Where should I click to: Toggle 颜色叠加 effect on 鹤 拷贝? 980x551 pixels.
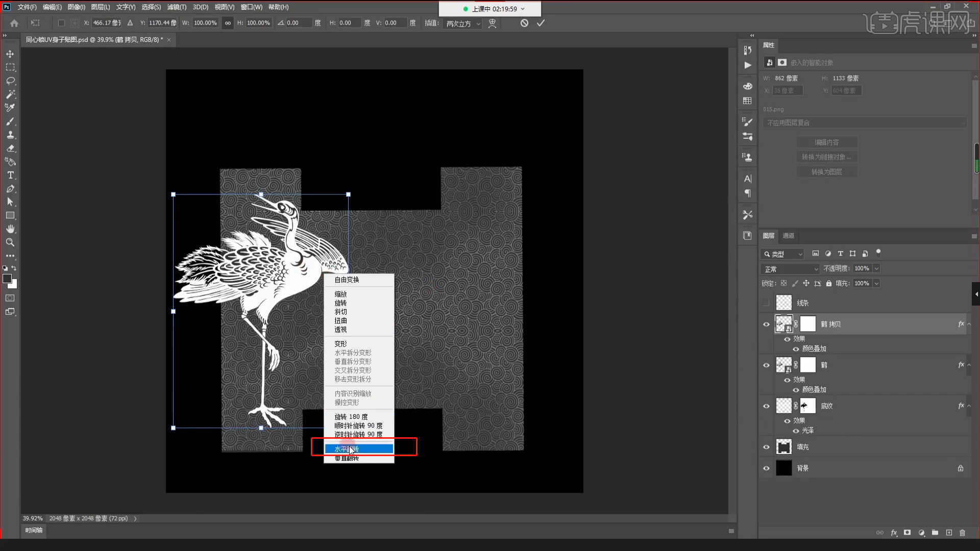[x=796, y=349]
